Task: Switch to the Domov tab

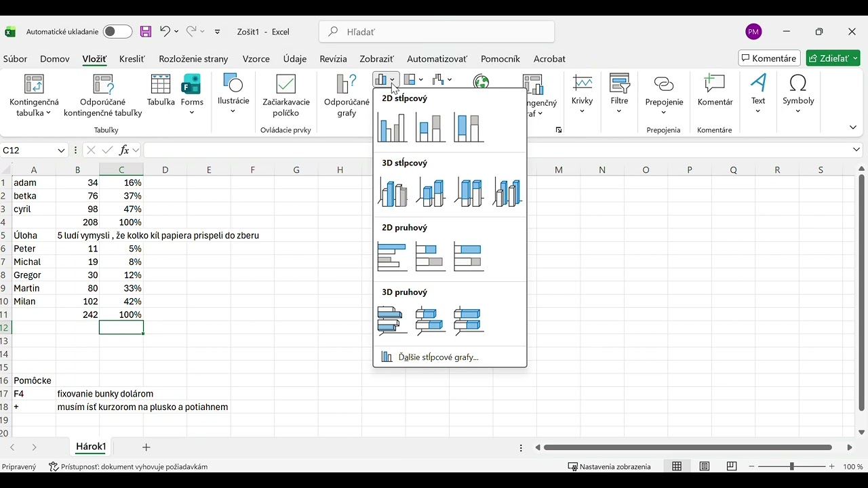Action: coord(55,59)
